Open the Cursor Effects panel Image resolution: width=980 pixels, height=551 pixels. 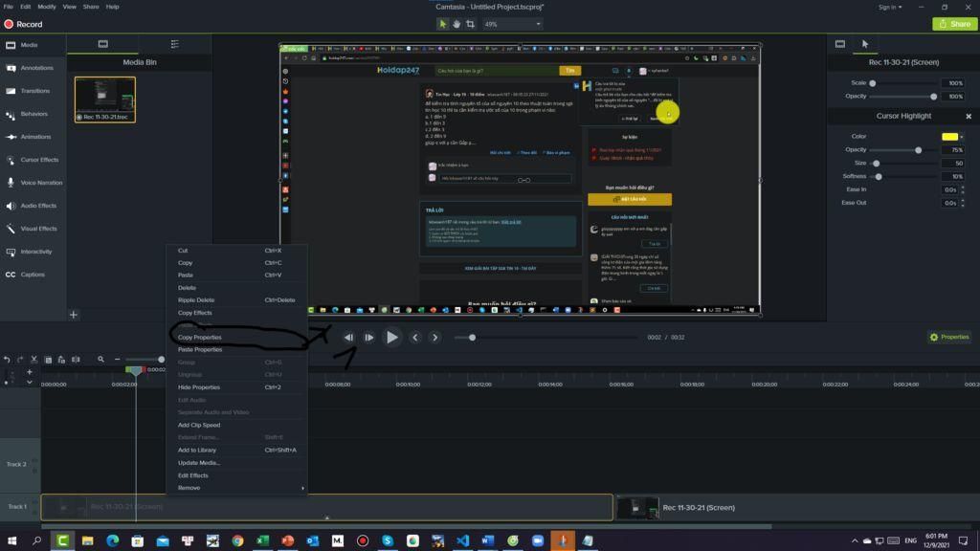33,160
